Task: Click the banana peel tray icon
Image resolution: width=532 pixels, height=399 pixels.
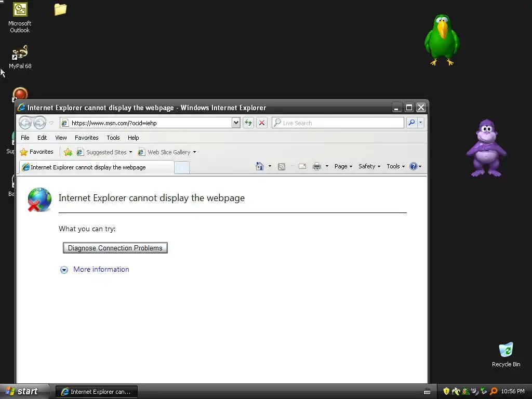Action: [456, 392]
